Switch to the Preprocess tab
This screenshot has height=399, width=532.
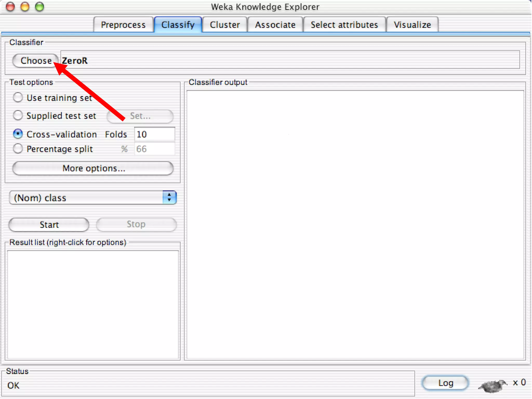(123, 25)
